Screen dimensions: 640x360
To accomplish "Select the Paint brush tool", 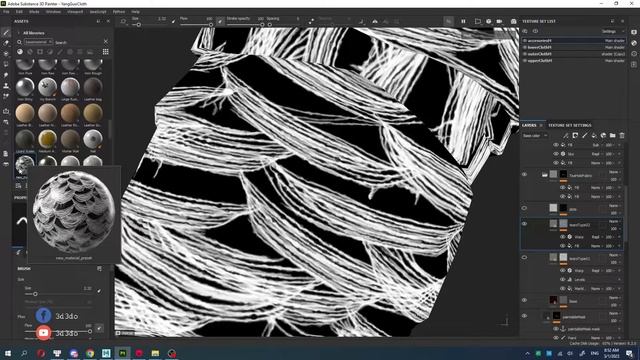I will point(6,32).
